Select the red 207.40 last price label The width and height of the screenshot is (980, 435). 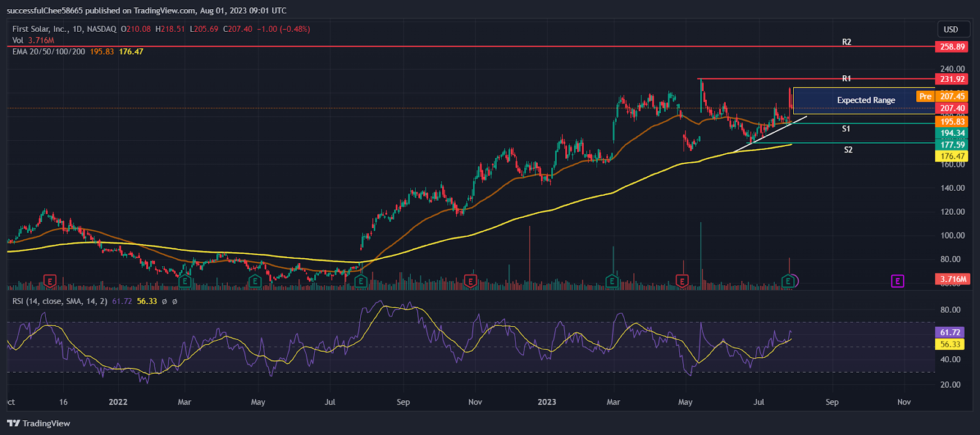952,108
